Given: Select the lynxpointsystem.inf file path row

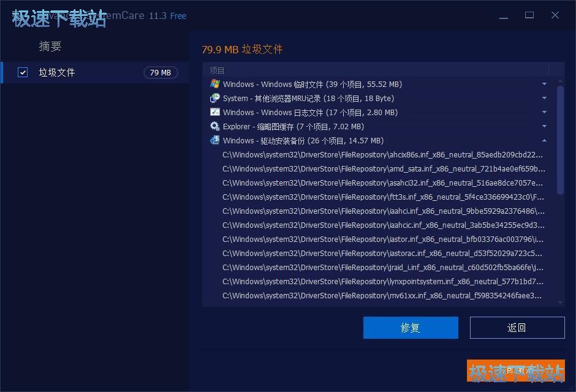Looking at the screenshot, I should click(382, 281).
